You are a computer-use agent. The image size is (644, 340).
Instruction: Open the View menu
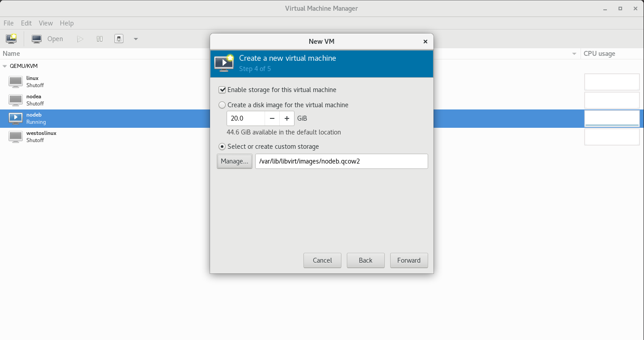pyautogui.click(x=46, y=23)
